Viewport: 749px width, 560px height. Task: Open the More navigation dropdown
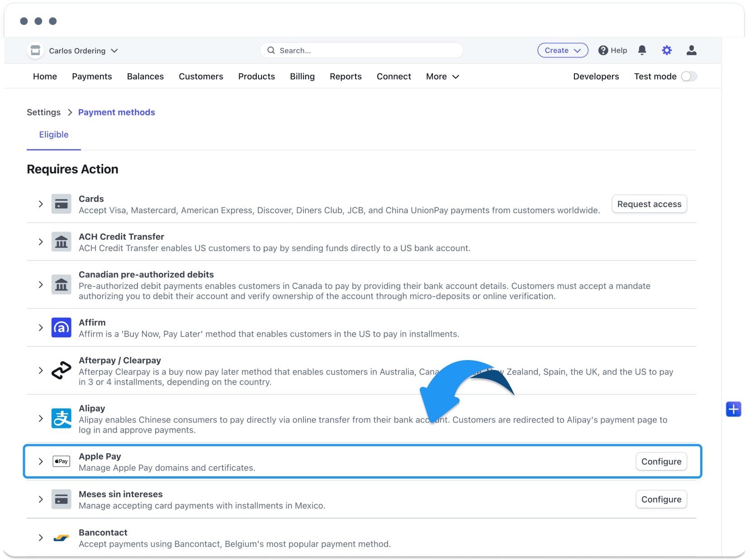(442, 76)
